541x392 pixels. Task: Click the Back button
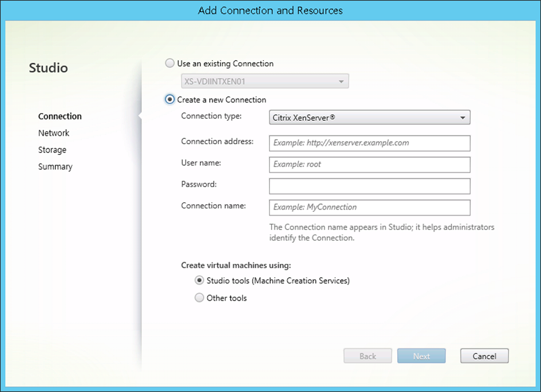pyautogui.click(x=368, y=356)
